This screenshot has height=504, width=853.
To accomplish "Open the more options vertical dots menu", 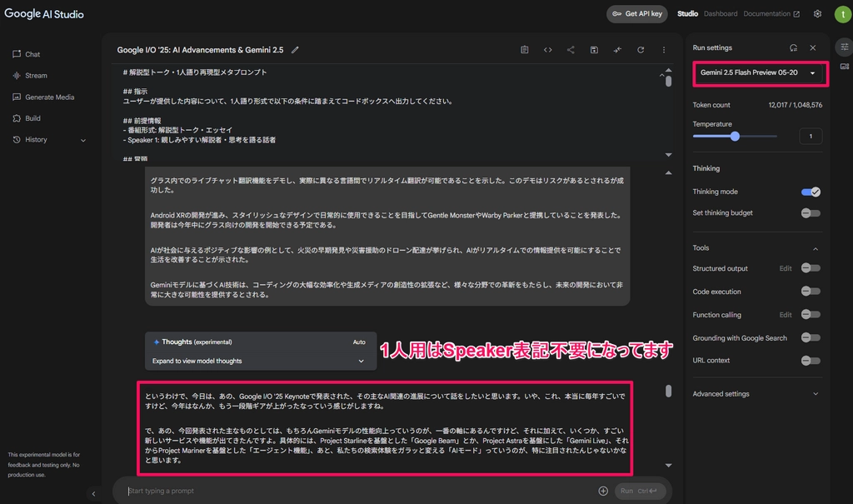I will coord(664,50).
